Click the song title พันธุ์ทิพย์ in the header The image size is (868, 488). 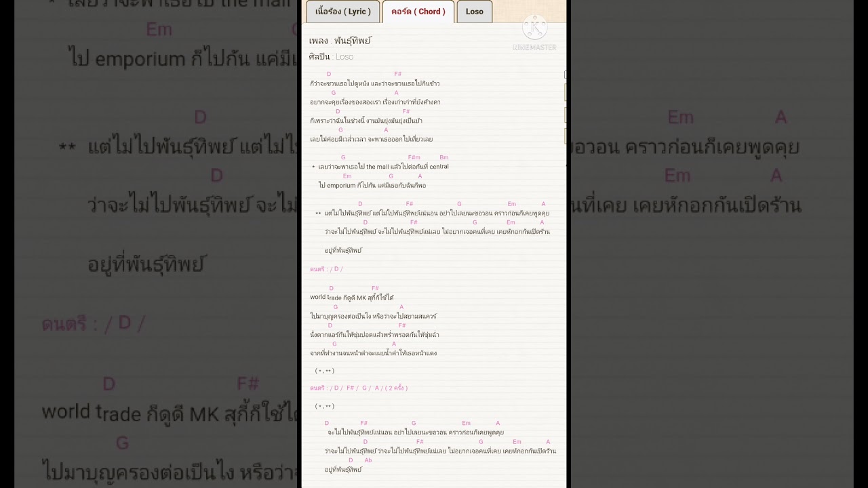pos(353,41)
